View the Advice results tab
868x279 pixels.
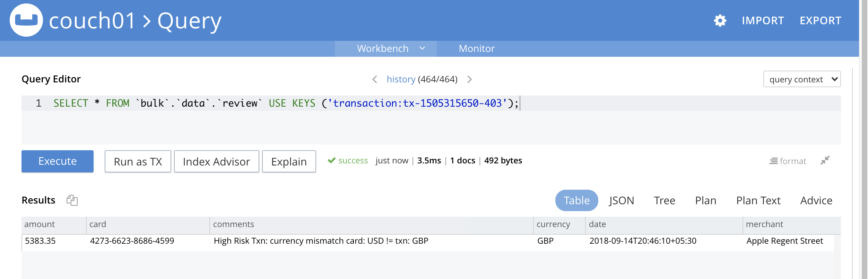[816, 200]
